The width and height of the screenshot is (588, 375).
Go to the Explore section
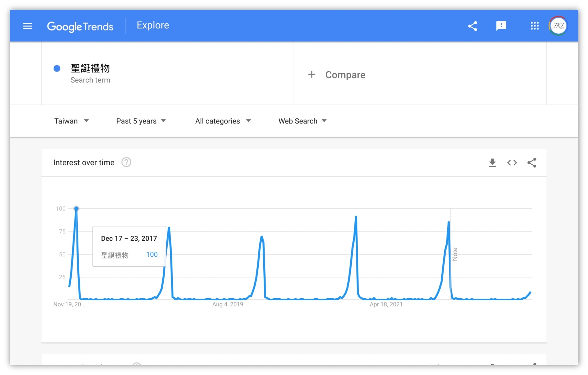[153, 25]
